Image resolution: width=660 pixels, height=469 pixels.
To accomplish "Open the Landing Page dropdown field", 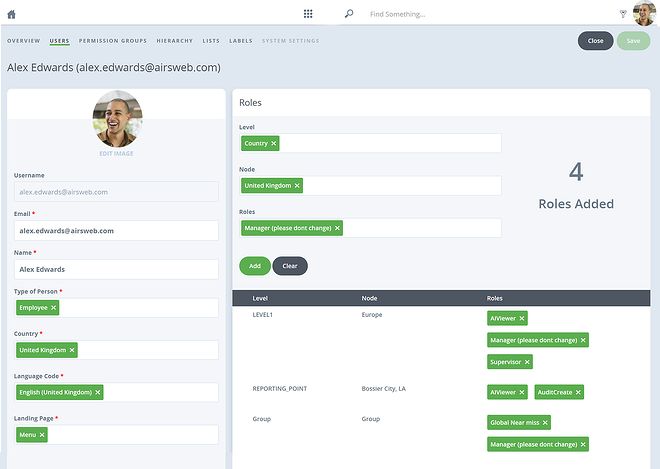I will coord(116,435).
